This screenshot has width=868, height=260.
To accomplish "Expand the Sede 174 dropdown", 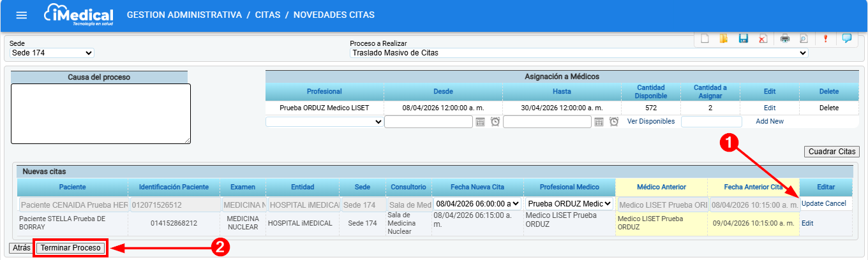I will click(x=52, y=53).
